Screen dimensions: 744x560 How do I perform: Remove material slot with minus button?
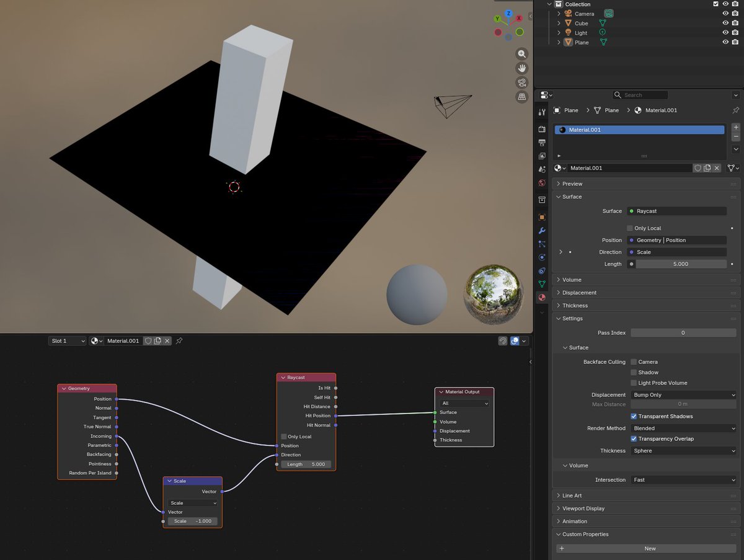(x=736, y=136)
